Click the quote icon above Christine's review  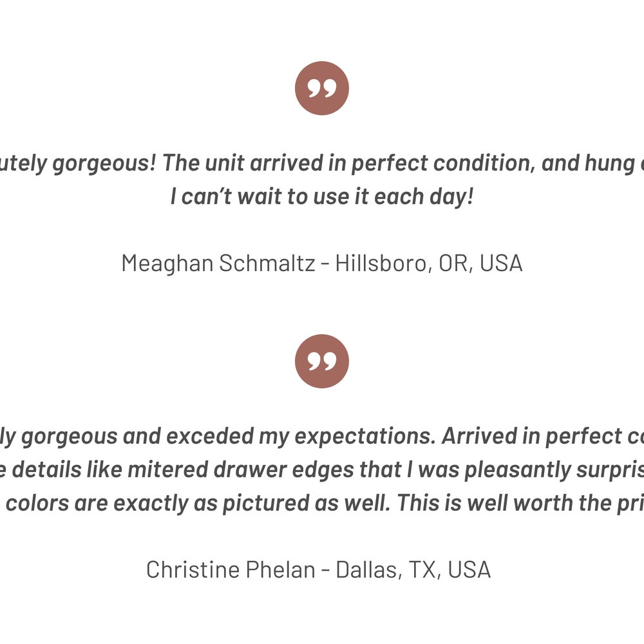tap(322, 361)
